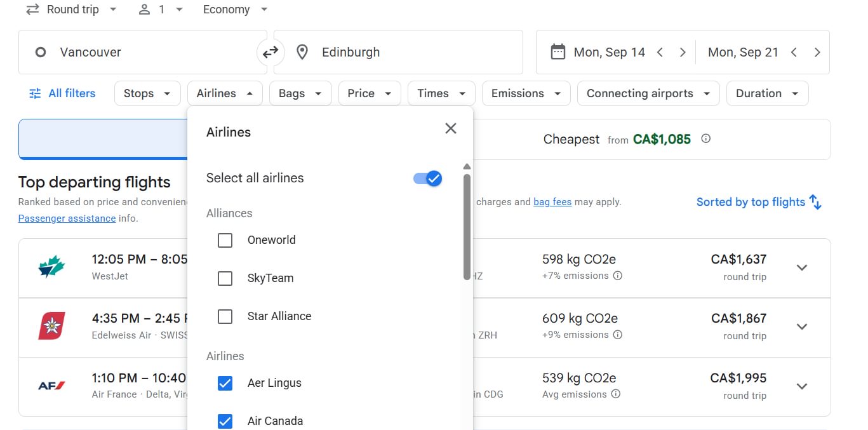The image size is (868, 430).
Task: Open the Emissions filter dropdown
Action: (526, 93)
